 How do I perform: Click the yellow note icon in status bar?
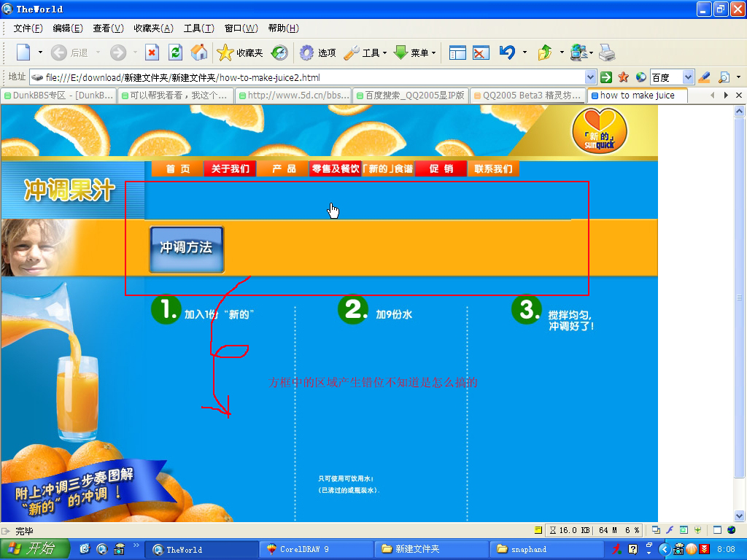click(538, 530)
